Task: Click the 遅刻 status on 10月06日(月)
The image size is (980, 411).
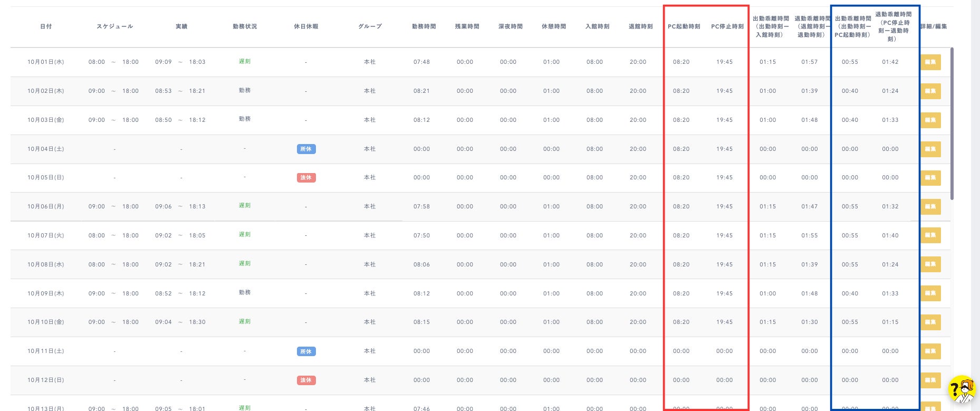Action: (x=245, y=206)
